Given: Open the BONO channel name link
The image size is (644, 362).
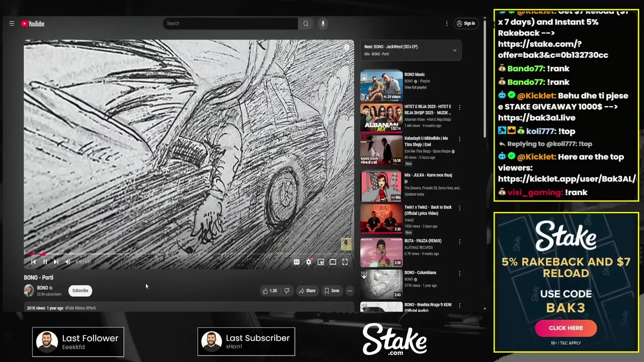Looking at the screenshot, I should pyautogui.click(x=42, y=288).
